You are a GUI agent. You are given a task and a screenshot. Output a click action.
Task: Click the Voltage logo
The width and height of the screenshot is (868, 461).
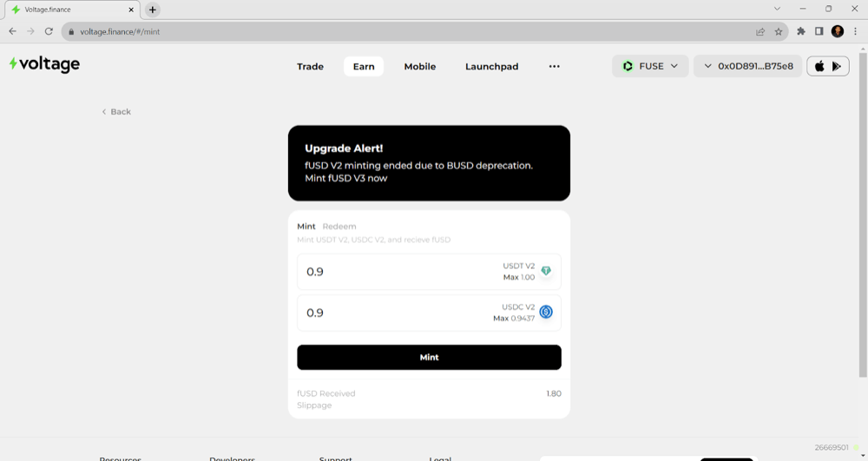(x=44, y=64)
